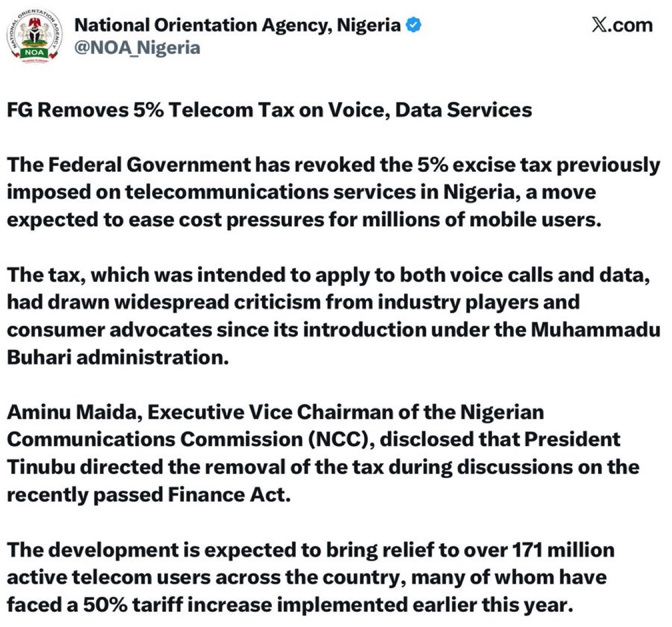Click 'Buhari administration.' text
Viewport: 672px width, 627px height.
coord(118,357)
